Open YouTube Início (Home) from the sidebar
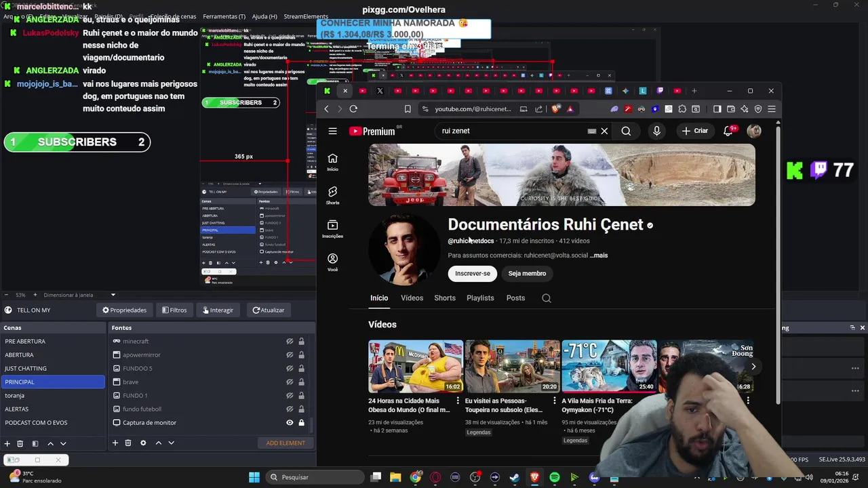The image size is (868, 488). point(332,162)
